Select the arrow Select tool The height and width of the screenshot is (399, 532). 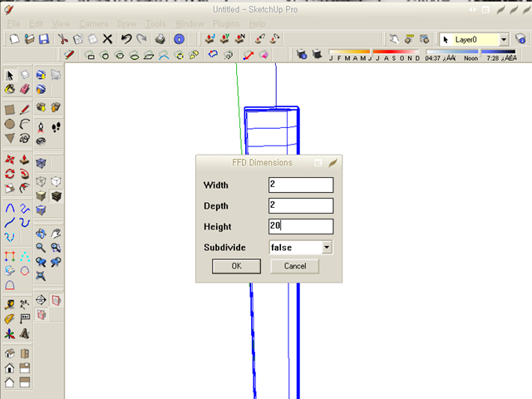tap(10, 75)
